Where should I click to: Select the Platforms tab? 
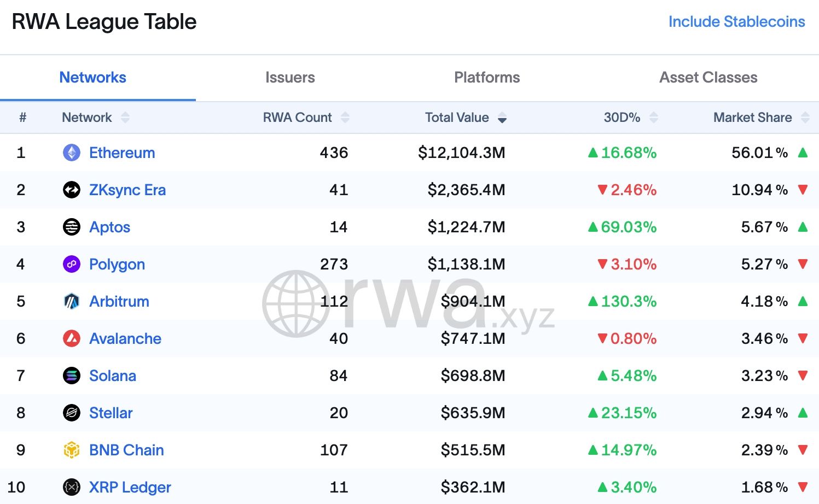pos(487,78)
